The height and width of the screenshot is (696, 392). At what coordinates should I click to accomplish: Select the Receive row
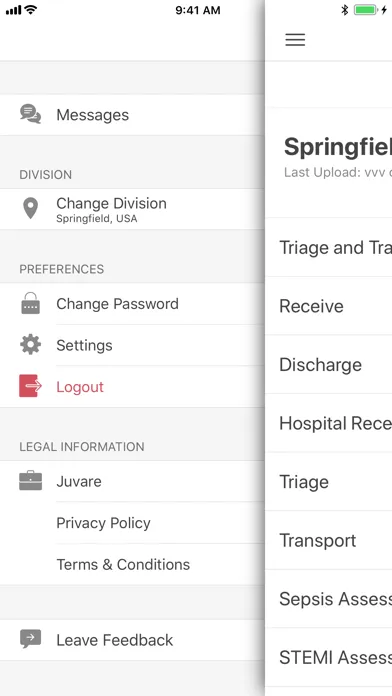click(x=329, y=306)
